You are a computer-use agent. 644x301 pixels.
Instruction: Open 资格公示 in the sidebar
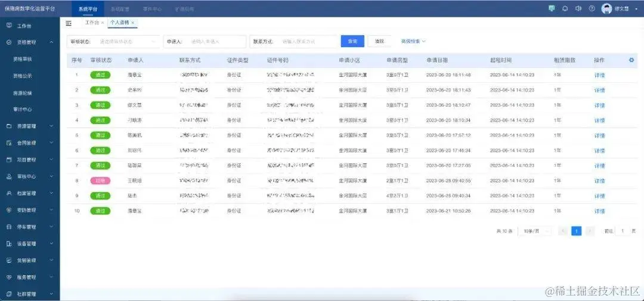23,76
